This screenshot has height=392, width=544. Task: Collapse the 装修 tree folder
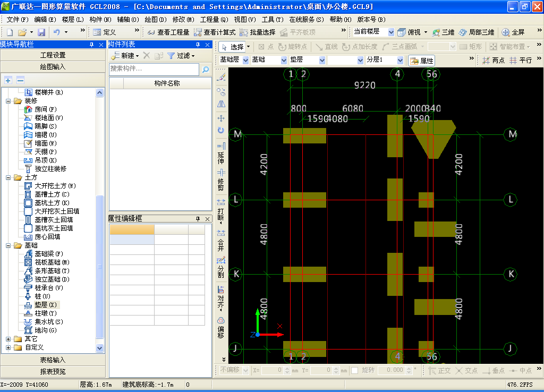pyautogui.click(x=8, y=101)
